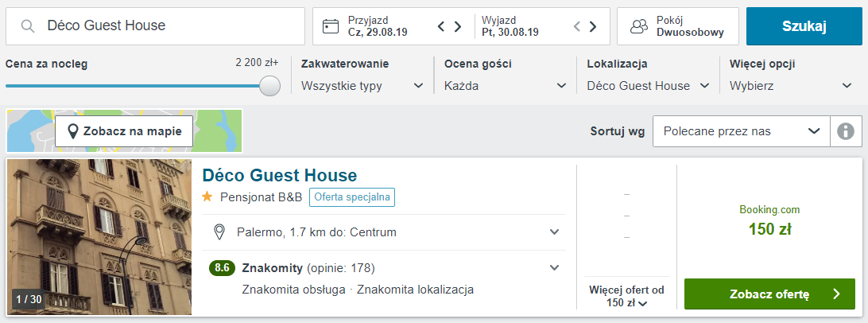The height and width of the screenshot is (323, 868).
Task: Go to previous arrival date arrow
Action: [441, 26]
